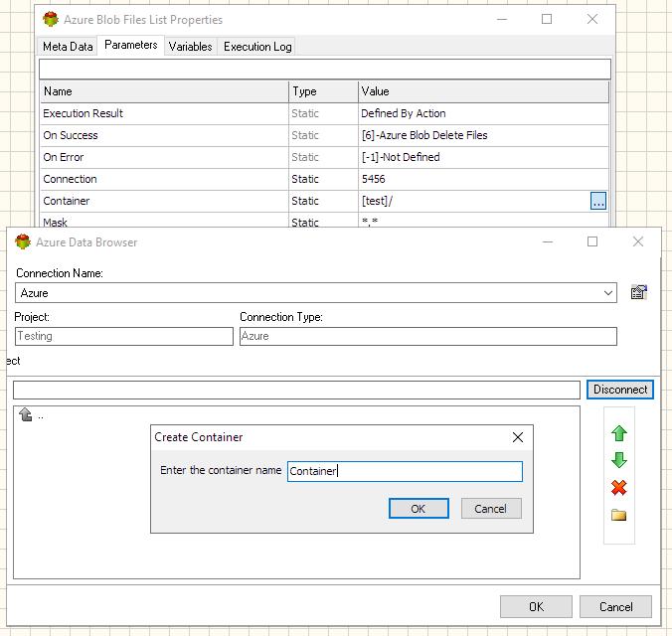Click the ellipsis browse button in Container row
The height and width of the screenshot is (636, 672).
598,201
